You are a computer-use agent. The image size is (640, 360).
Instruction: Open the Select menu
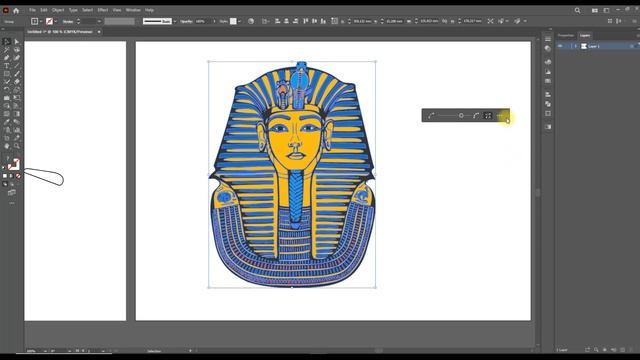pyautogui.click(x=87, y=10)
